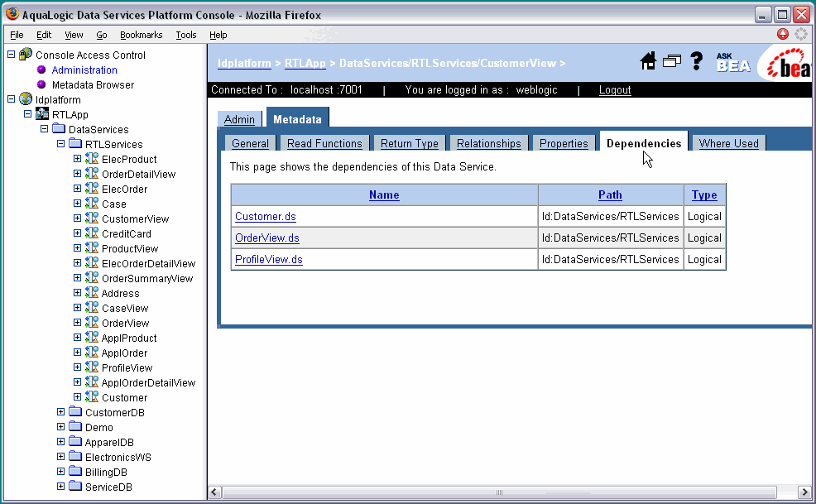The width and height of the screenshot is (816, 504).
Task: Click the RTLApp application icon
Action: (42, 113)
